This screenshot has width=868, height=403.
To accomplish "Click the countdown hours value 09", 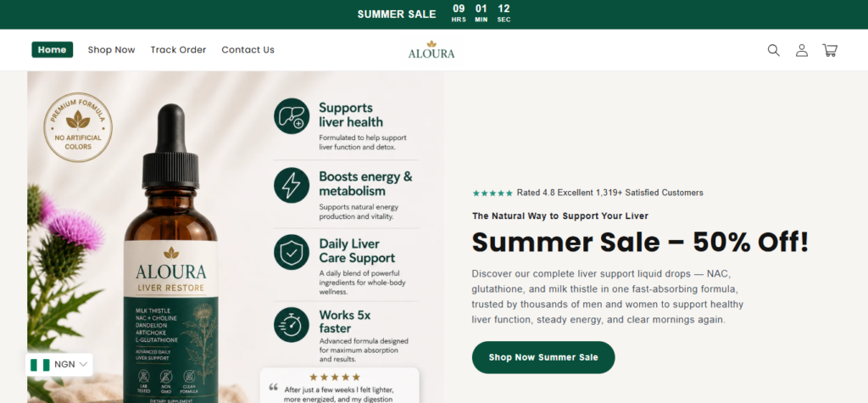I will point(459,8).
